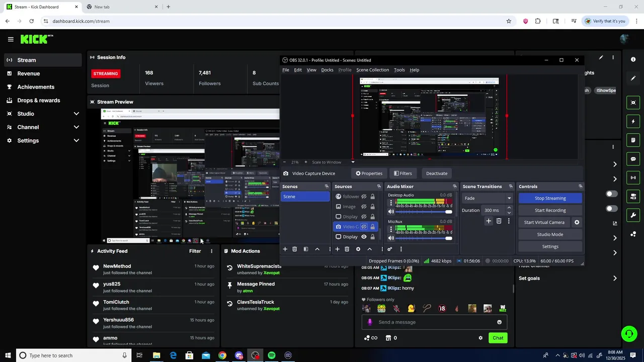Remove selected scene with the trash icon
The image size is (644, 362).
pos(295,249)
